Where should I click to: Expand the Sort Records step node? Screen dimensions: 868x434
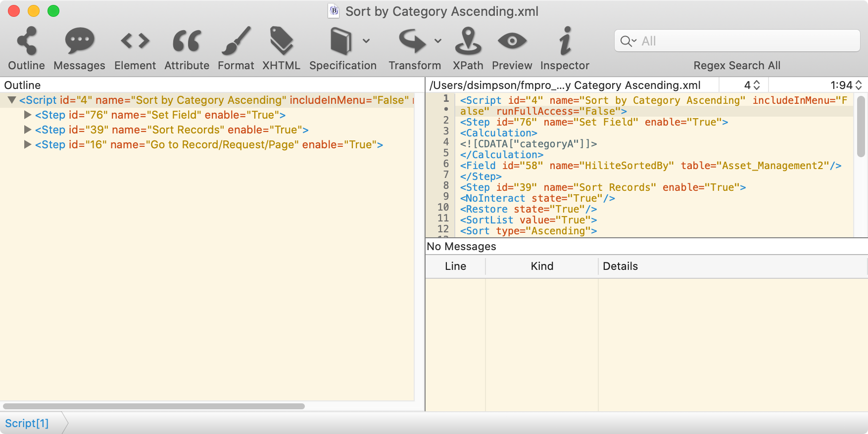point(28,130)
